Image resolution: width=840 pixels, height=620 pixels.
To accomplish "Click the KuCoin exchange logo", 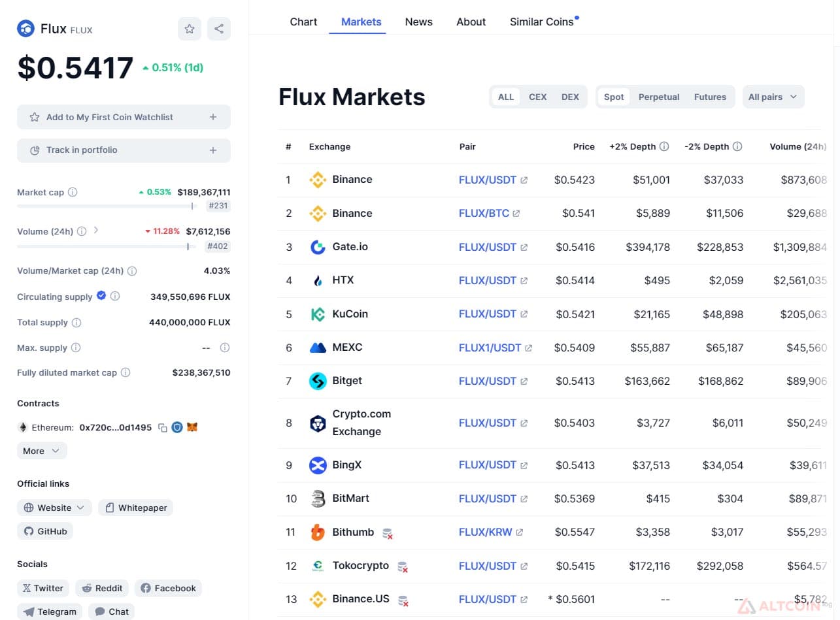I will point(318,314).
